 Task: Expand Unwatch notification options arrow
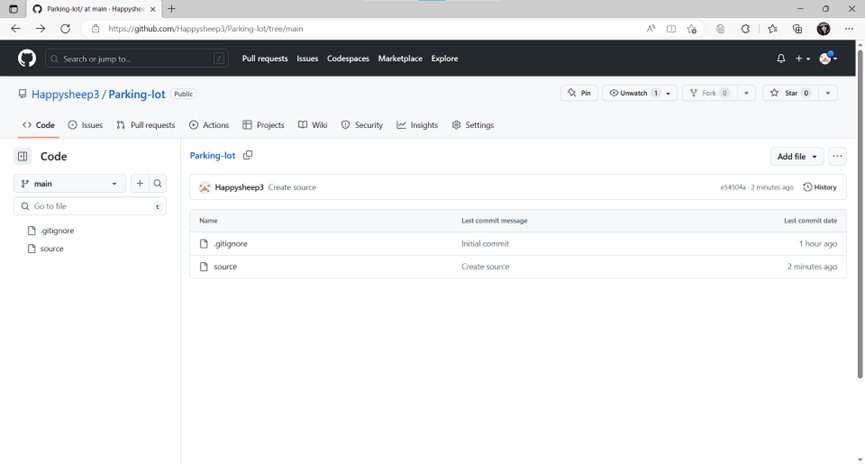(668, 93)
